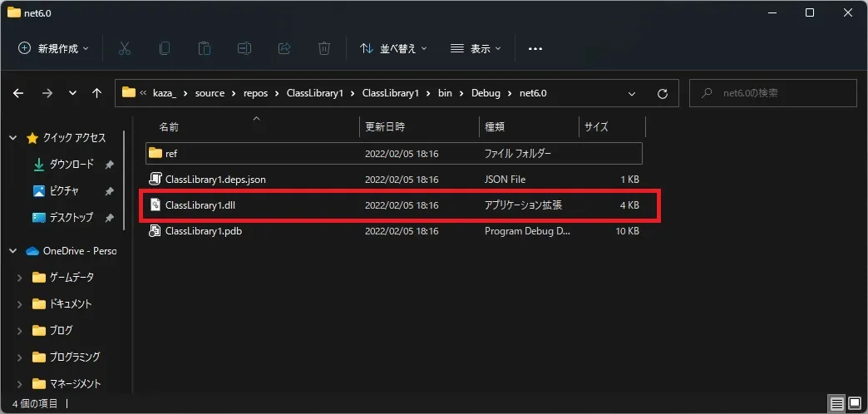Open the three-dot more options menu
868x414 pixels.
click(x=535, y=49)
